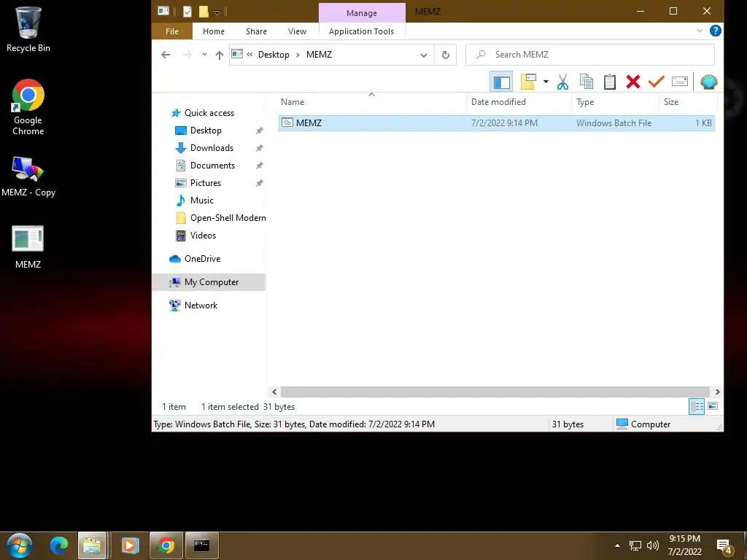
Task: Go up one folder level
Action: coord(219,55)
